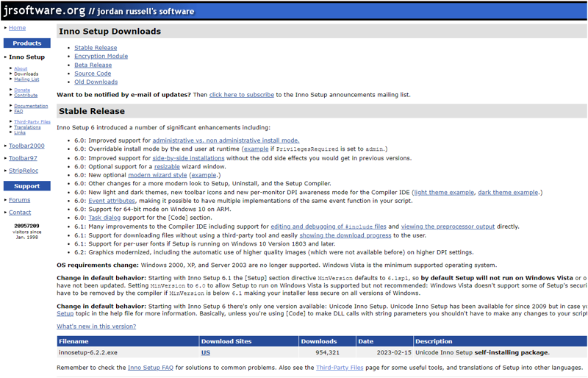The width and height of the screenshot is (588, 378).
Task: Open the Contact link
Action: (x=20, y=213)
